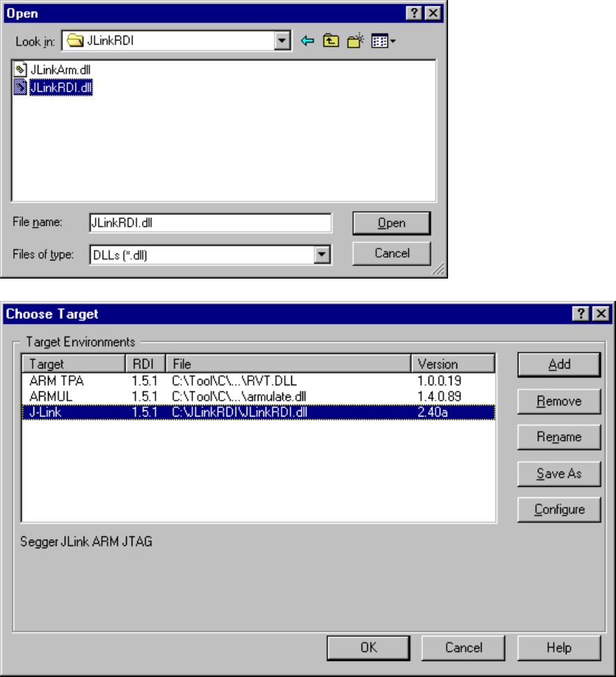Create a new folder in Open dialog
The height and width of the screenshot is (677, 616).
click(355, 41)
